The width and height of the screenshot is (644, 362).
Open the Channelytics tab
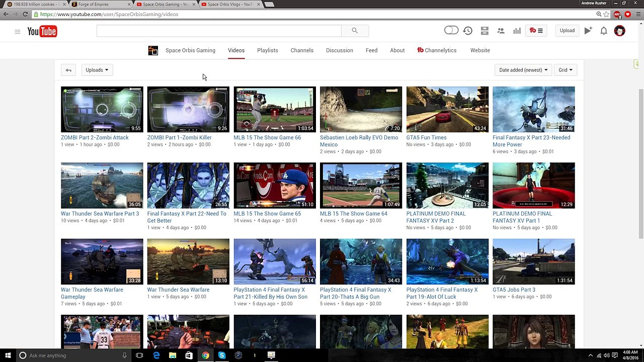(437, 50)
